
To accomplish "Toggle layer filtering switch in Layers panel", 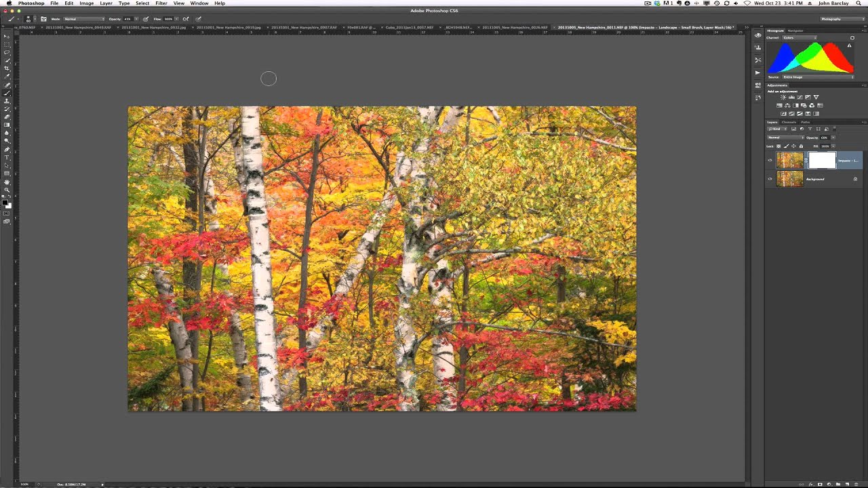I will pos(834,129).
